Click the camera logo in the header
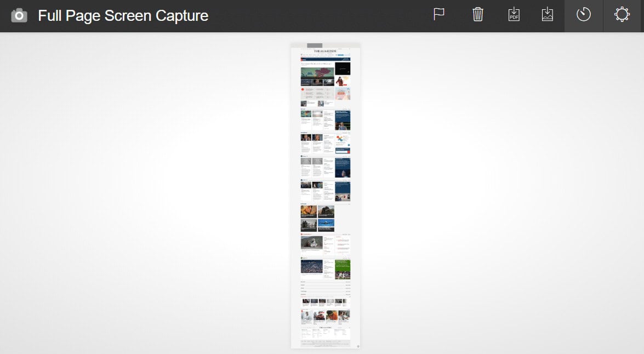Viewport: 644px width, 354px height. (x=20, y=15)
